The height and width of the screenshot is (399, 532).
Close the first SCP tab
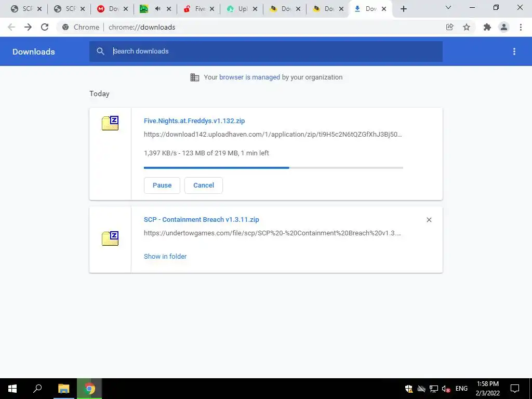(39, 9)
